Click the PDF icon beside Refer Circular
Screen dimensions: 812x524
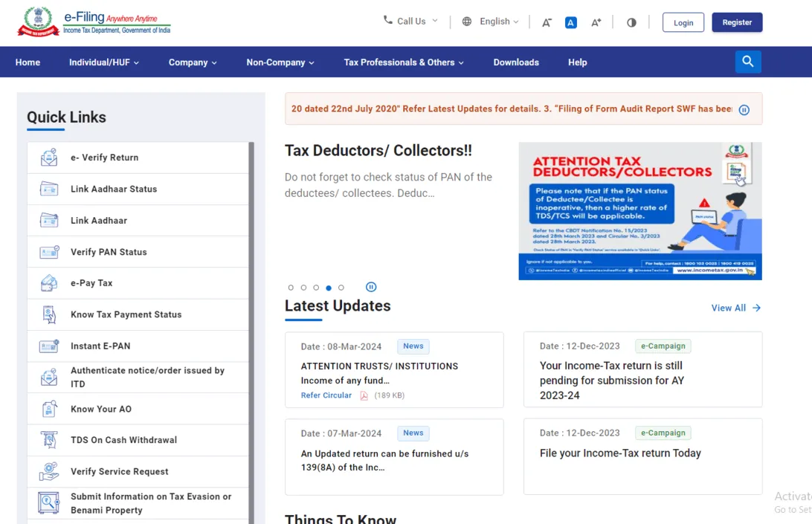point(364,395)
